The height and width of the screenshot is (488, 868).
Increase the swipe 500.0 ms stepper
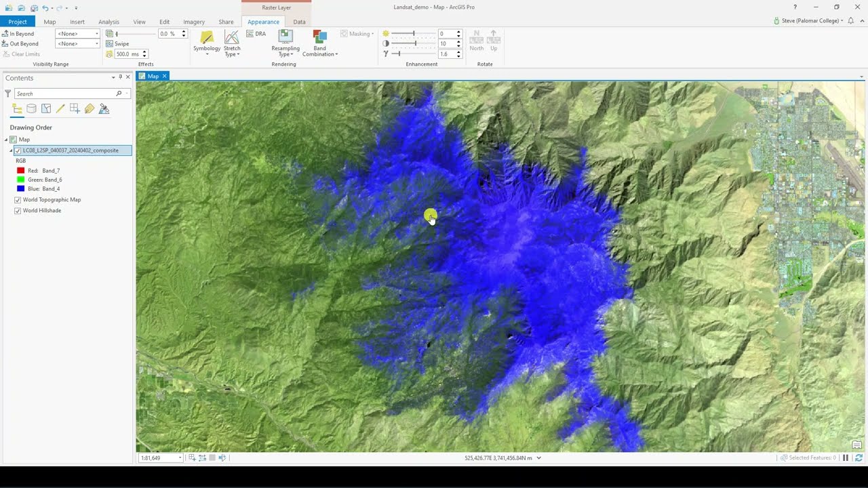coord(144,52)
